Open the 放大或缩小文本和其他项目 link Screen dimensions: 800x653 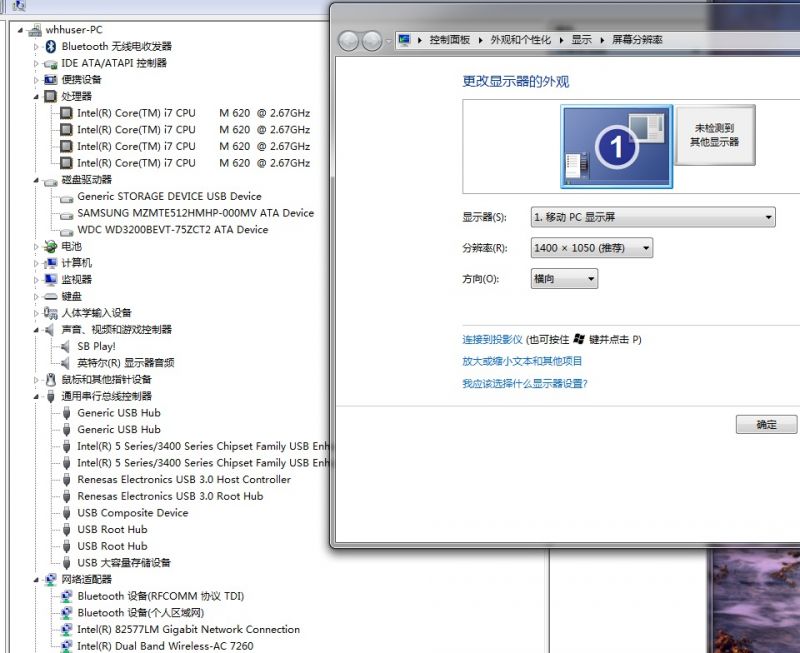[522, 361]
